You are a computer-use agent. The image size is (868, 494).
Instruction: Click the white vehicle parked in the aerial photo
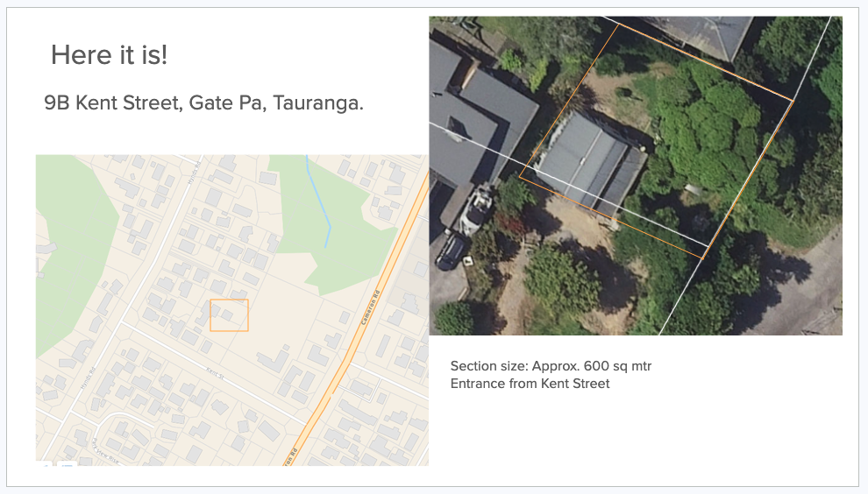coord(475,210)
